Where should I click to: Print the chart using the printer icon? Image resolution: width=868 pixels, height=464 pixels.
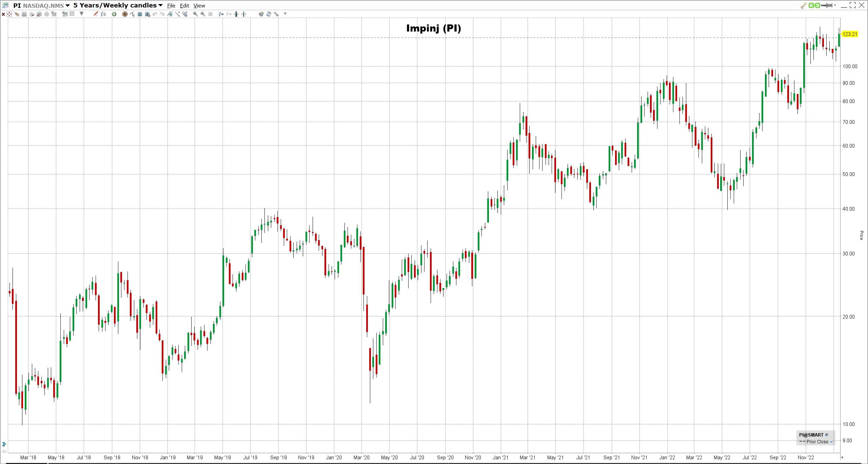pyautogui.click(x=32, y=14)
